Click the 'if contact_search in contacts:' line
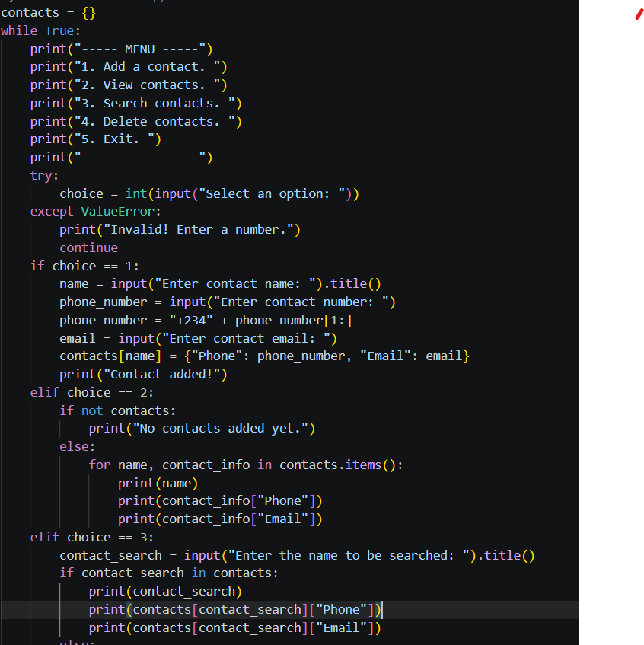This screenshot has width=644, height=645. (169, 573)
